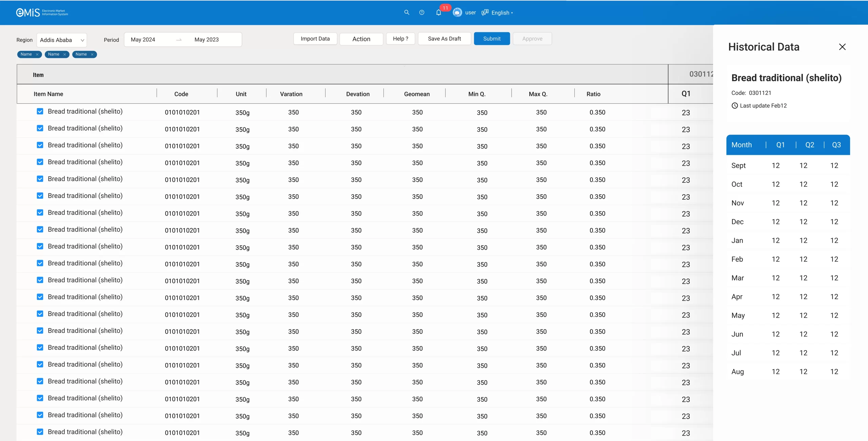Click the Save As Draft button

point(444,39)
